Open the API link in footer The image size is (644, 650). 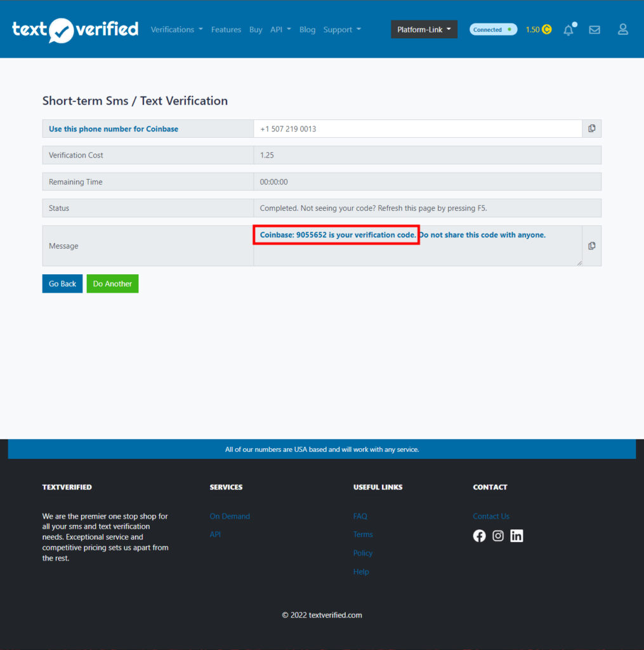(x=215, y=534)
